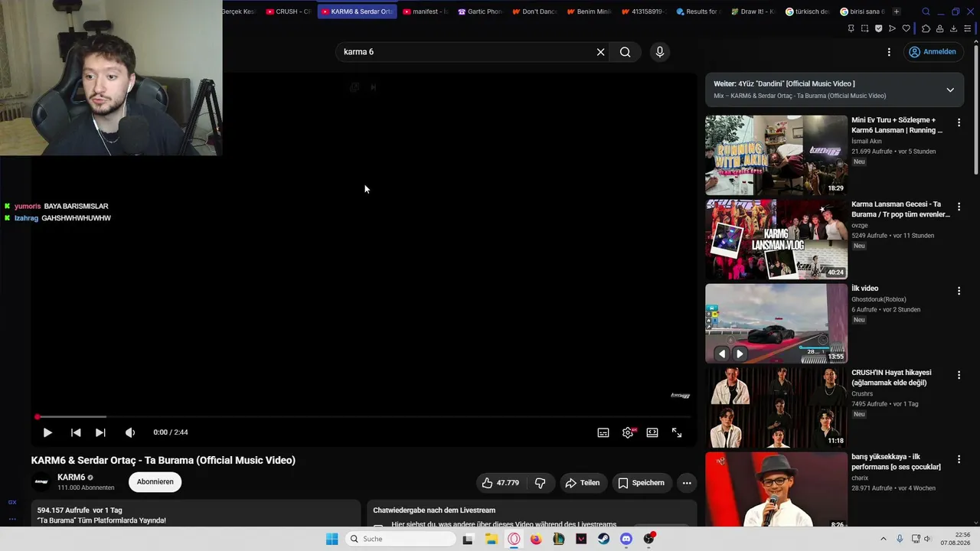Open video player settings gear
Image resolution: width=980 pixels, height=551 pixels.
pos(628,432)
